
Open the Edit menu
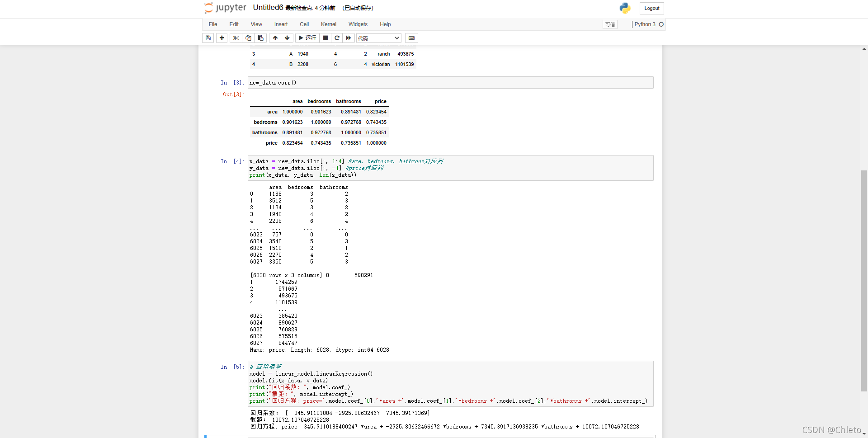234,24
